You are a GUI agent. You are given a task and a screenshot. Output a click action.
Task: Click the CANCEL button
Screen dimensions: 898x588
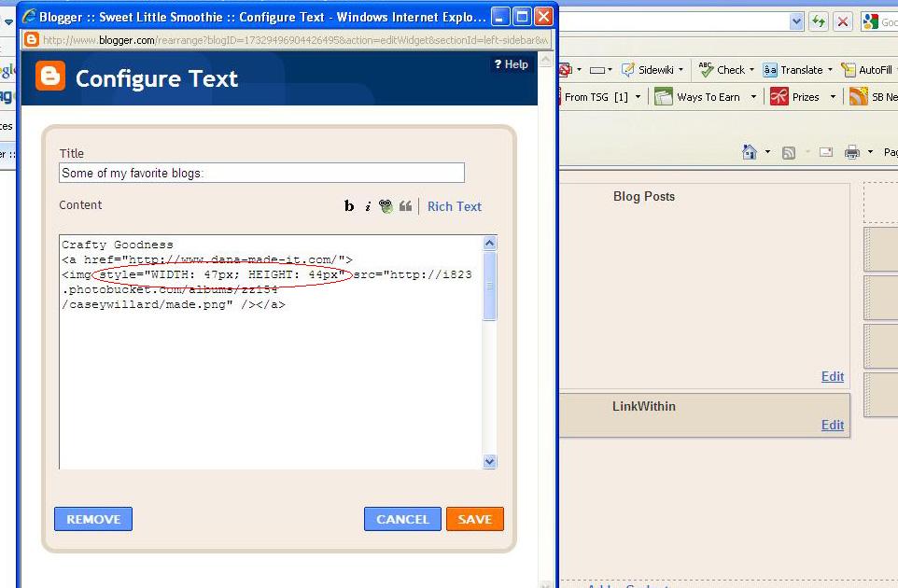click(x=402, y=519)
